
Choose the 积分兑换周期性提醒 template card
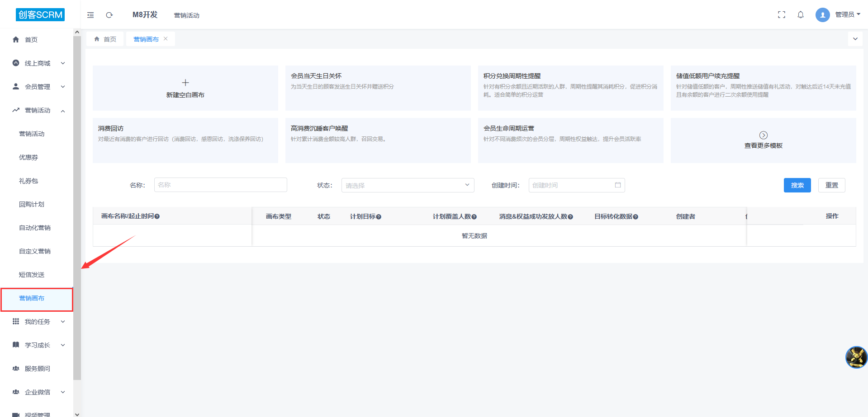coord(571,88)
